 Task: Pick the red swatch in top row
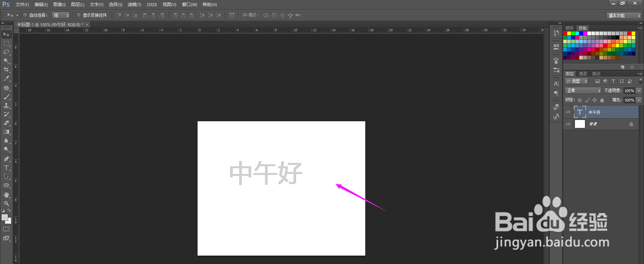[565, 34]
